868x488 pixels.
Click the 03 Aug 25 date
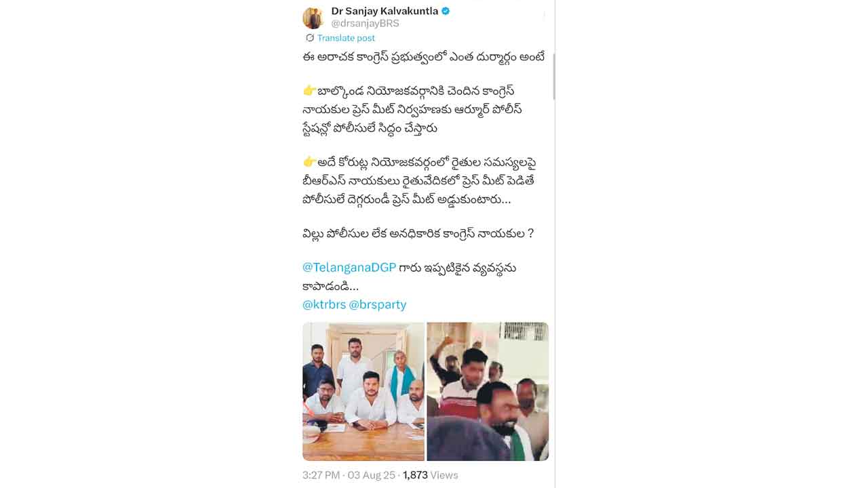click(x=372, y=475)
